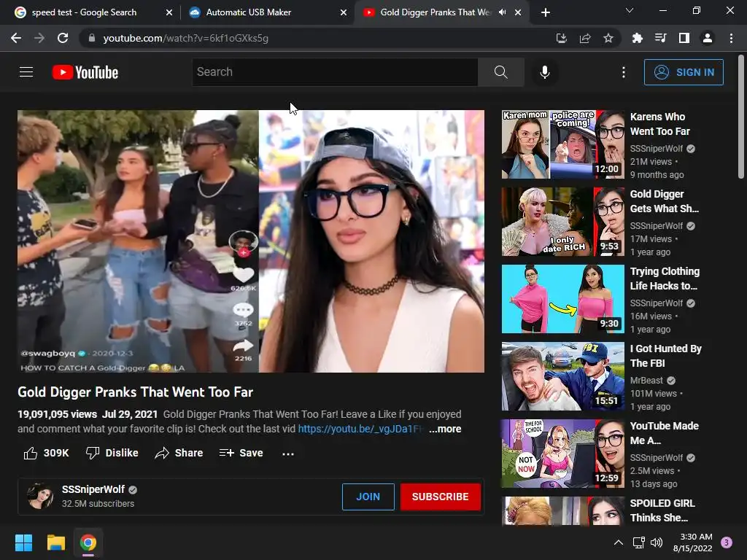747x560 pixels.
Task: Open the tab search dropdown chevron
Action: pos(630,10)
